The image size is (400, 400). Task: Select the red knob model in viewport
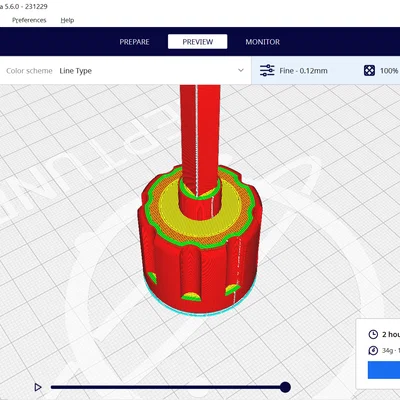pos(199,233)
